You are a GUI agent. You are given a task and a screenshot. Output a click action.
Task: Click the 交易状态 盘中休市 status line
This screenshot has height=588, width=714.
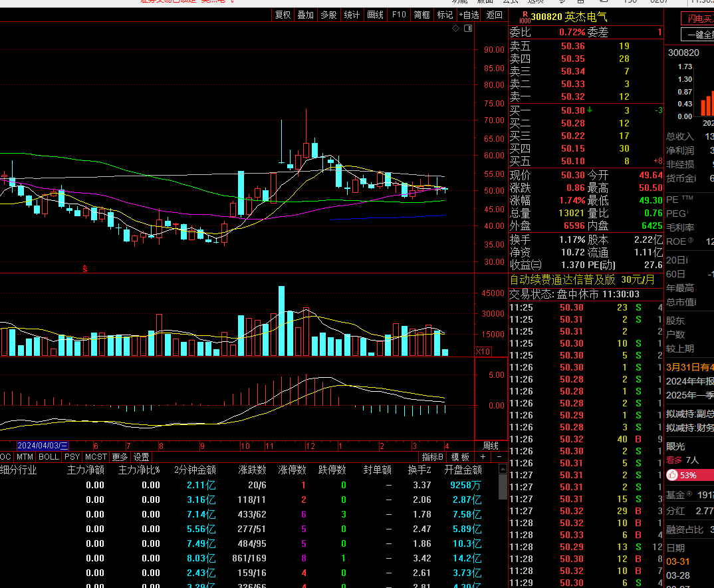click(x=574, y=294)
